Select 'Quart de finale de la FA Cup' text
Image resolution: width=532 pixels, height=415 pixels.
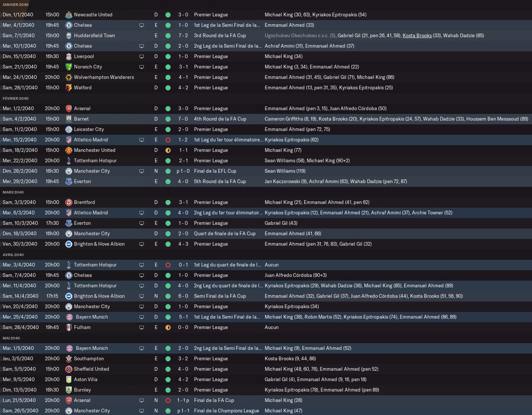pyautogui.click(x=225, y=234)
